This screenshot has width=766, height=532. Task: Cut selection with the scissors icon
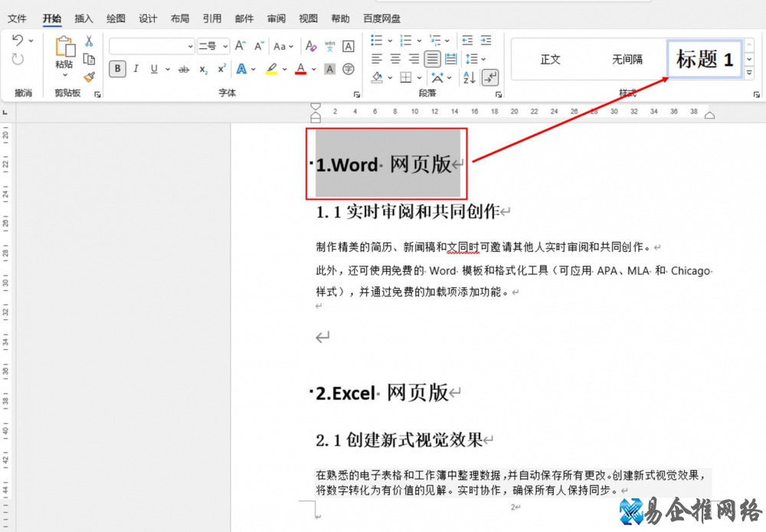pyautogui.click(x=89, y=41)
